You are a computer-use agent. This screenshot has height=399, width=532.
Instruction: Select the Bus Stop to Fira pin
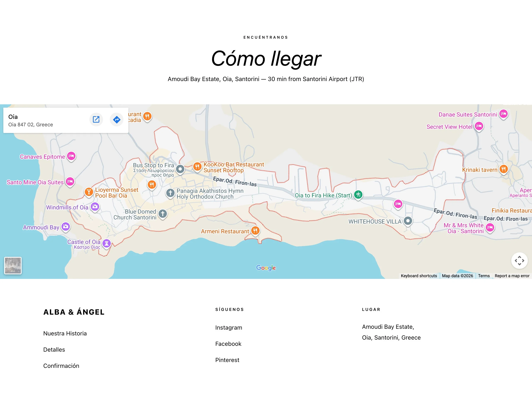point(180,169)
